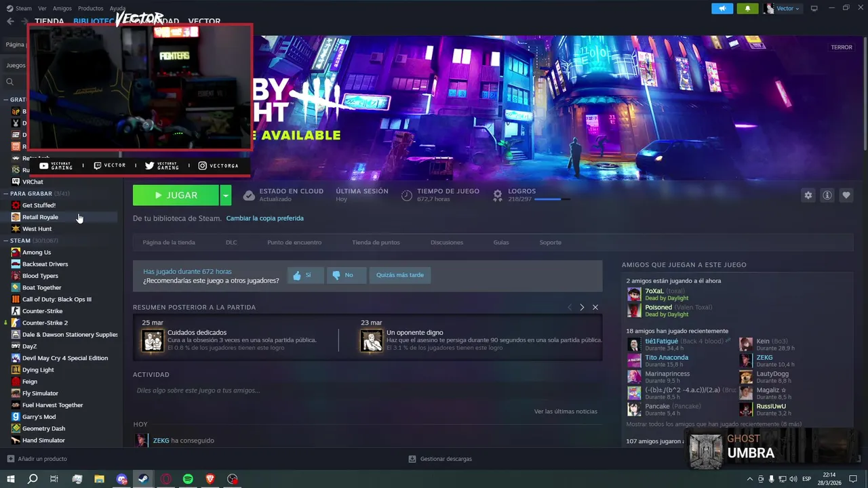Open Spotify from the taskbar
The height and width of the screenshot is (488, 868).
[x=188, y=479]
